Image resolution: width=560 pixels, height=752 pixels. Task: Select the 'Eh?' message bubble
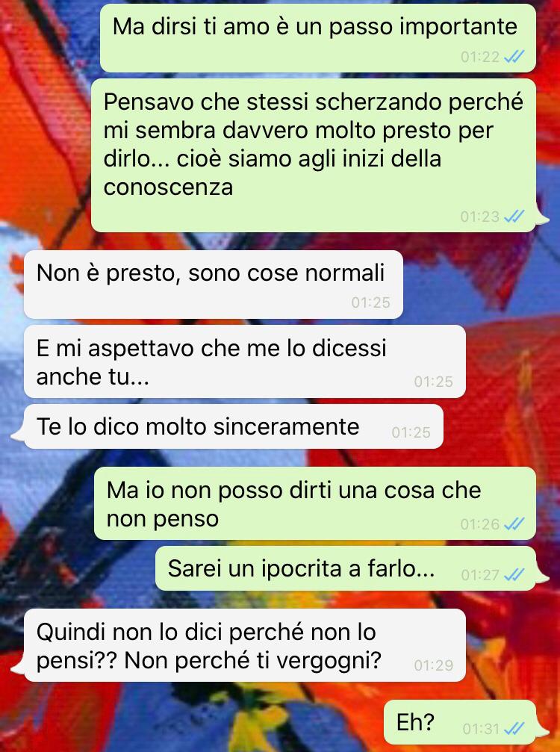point(460,722)
